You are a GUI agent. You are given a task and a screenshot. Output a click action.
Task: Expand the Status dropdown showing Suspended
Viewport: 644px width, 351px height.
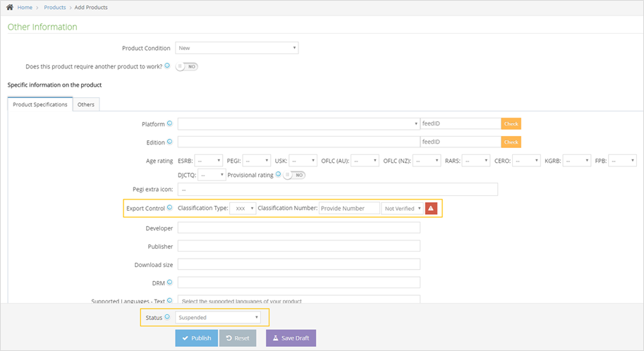click(x=218, y=317)
